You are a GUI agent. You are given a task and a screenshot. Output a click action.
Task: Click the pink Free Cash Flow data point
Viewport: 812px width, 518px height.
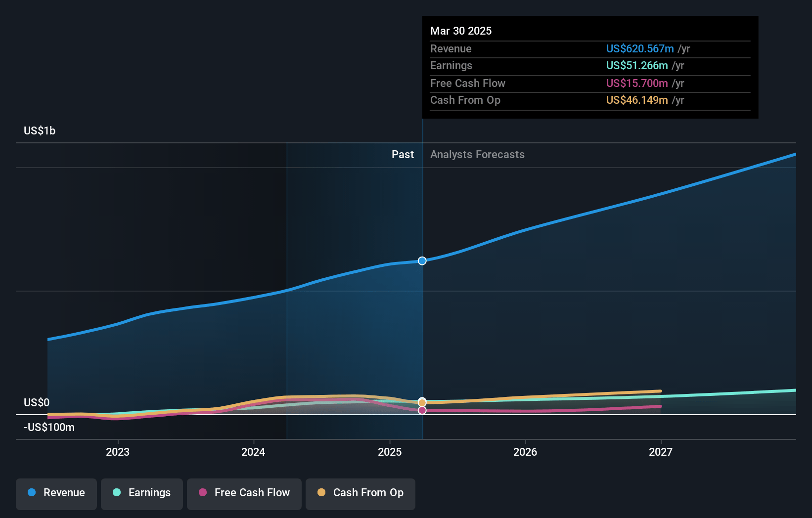(x=422, y=410)
